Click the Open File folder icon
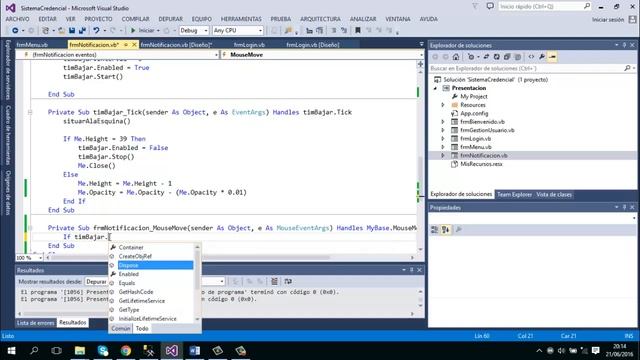640x360 pixels. coord(61,31)
